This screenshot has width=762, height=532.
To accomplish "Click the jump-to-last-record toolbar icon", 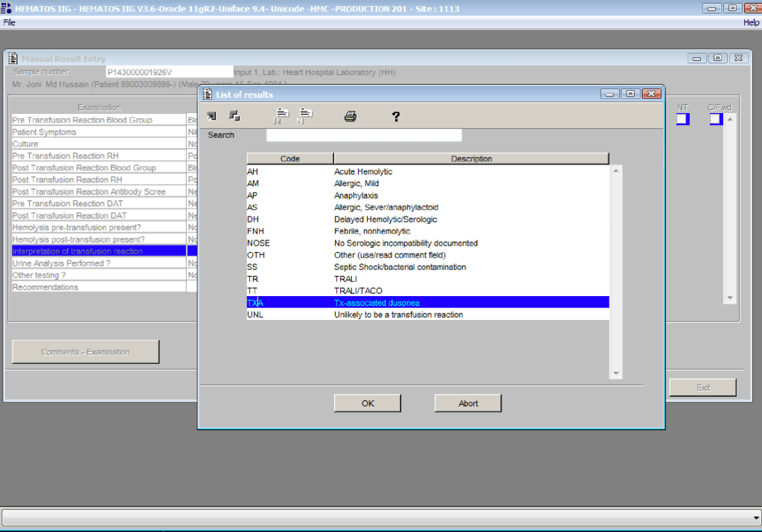I will (305, 115).
